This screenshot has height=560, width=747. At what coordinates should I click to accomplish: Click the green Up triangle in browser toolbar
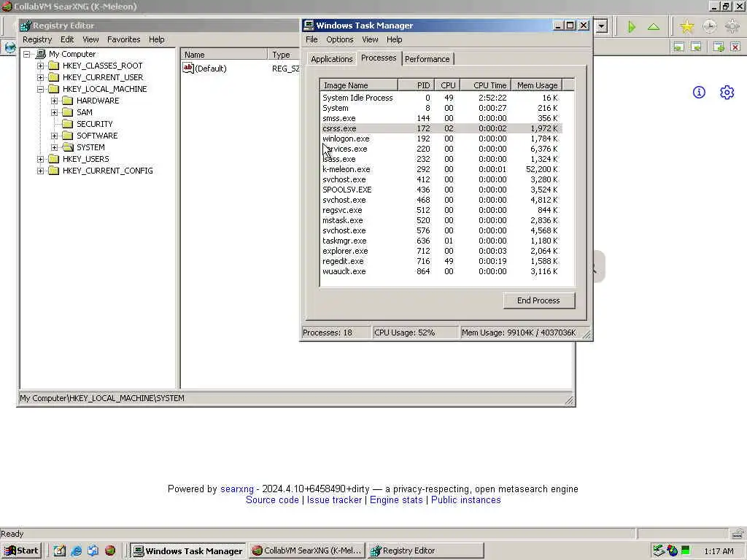pos(654,27)
